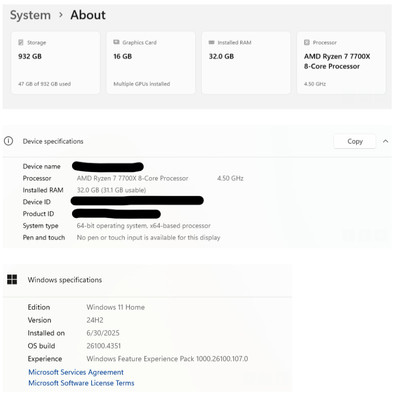Screen dimensions: 400x395
Task: Click the breadcrumb chevron after System
Action: [61, 15]
